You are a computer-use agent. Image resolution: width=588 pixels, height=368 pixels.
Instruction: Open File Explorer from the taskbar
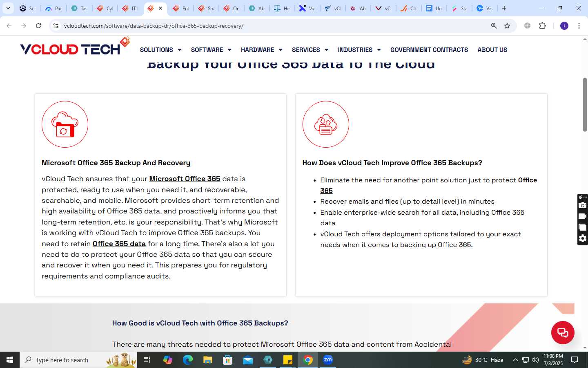208,360
